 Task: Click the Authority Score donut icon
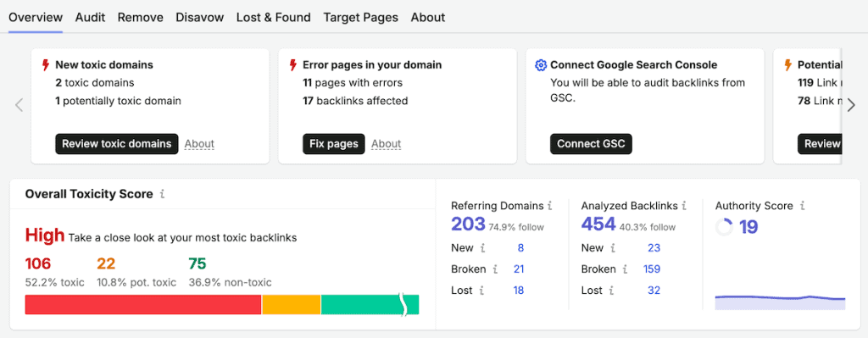(x=724, y=227)
